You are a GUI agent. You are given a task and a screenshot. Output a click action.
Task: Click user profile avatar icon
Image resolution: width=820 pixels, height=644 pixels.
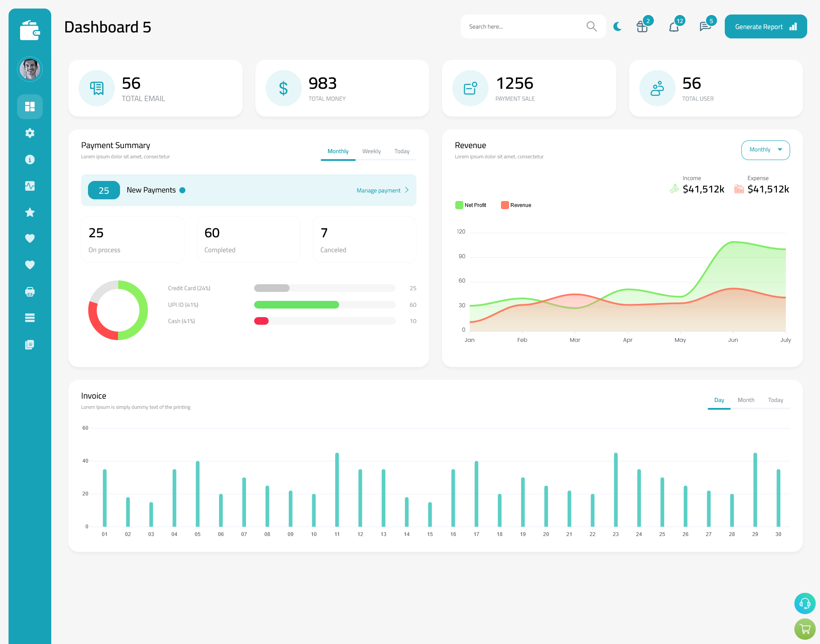tap(29, 69)
